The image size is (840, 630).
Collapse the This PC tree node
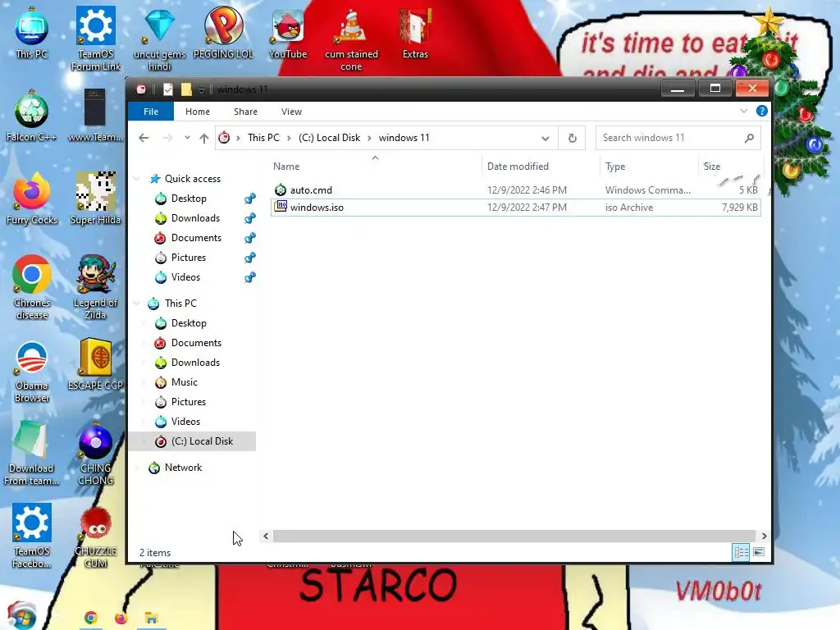(137, 304)
